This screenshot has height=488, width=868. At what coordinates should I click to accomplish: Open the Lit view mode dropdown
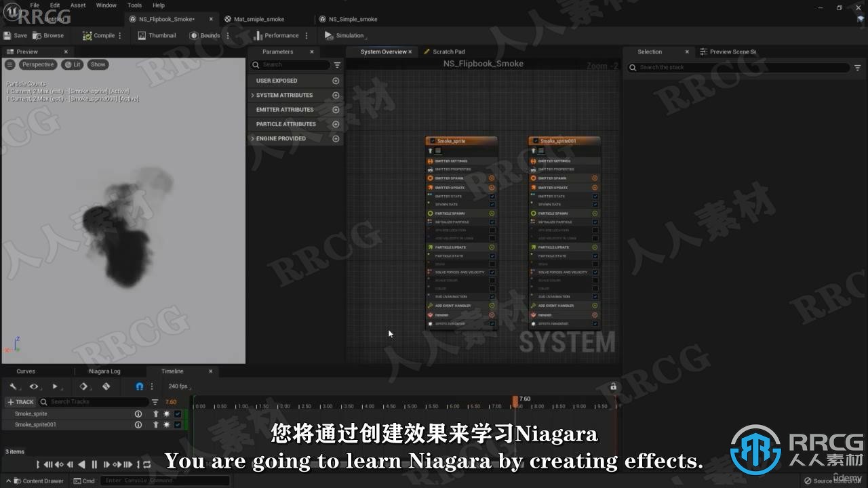tap(72, 64)
